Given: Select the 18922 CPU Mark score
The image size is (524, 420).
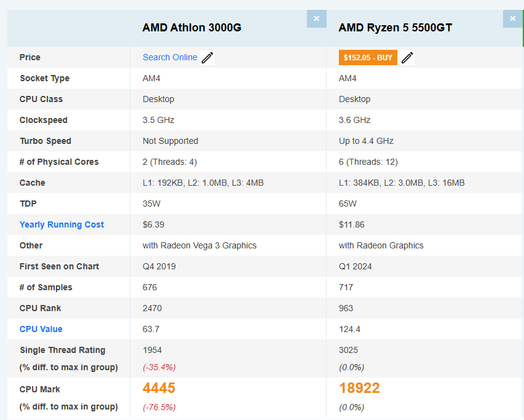Looking at the screenshot, I should (x=359, y=388).
